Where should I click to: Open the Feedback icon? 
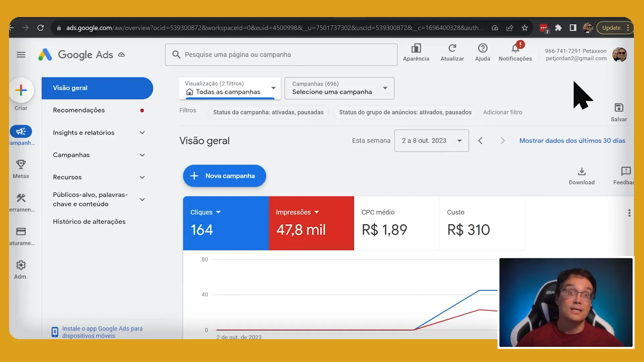point(626,172)
